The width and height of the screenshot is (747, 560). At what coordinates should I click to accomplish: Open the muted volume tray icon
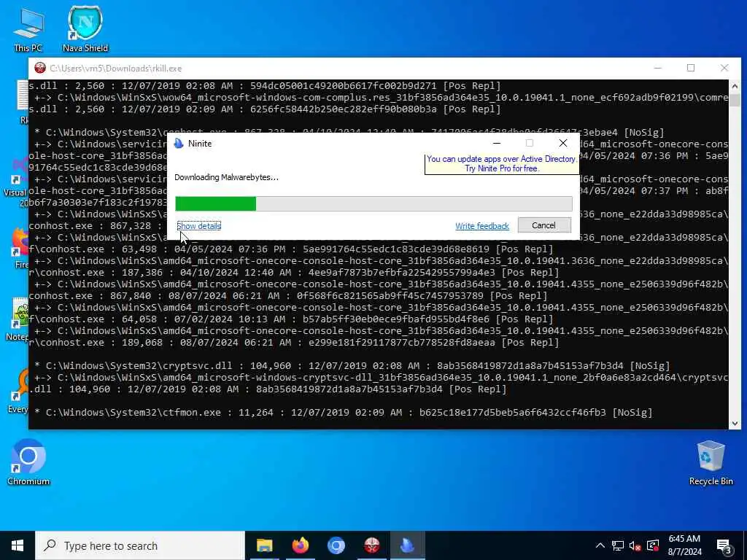tap(635, 545)
